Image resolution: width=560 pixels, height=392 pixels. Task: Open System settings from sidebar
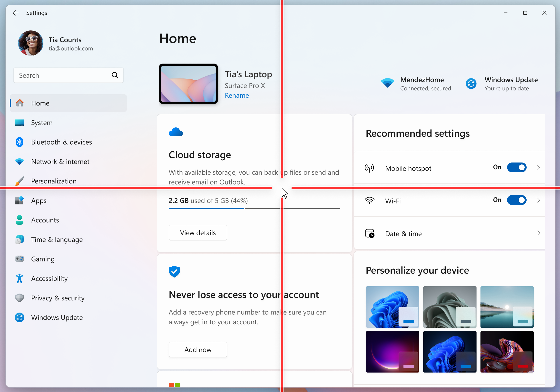click(42, 123)
